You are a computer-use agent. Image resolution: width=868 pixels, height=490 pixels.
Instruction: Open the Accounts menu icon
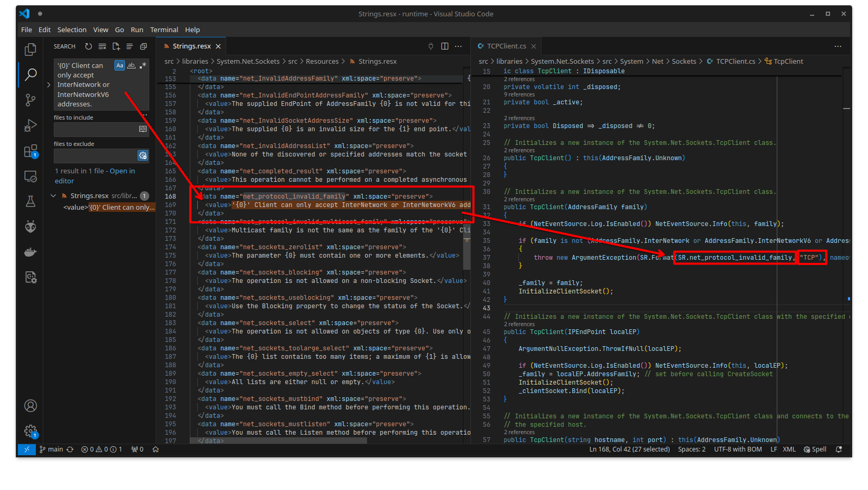coord(31,406)
